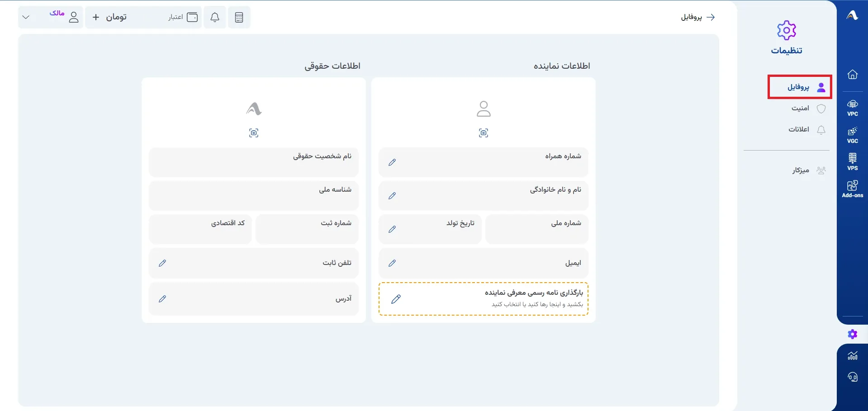Click the شناسه ملی field
Screen dimensions: 868x411
[x=253, y=196]
